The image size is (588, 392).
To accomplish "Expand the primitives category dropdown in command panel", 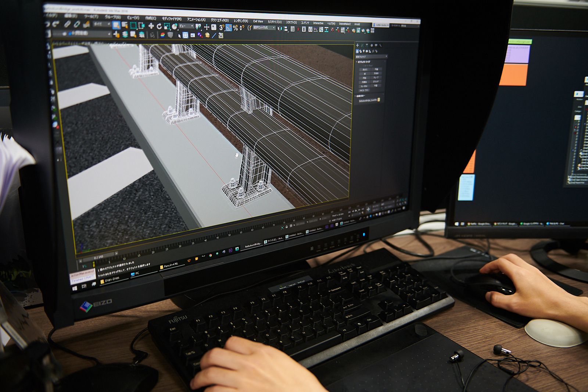I will (x=371, y=57).
